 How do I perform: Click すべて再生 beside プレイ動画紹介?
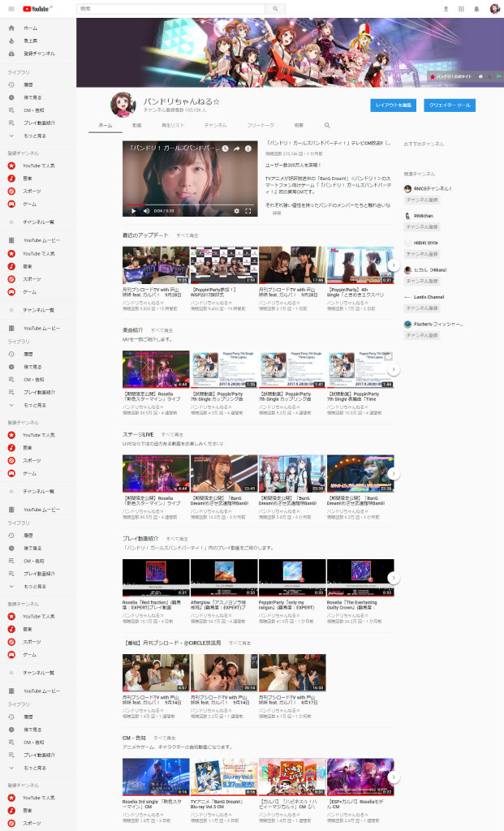tap(177, 539)
